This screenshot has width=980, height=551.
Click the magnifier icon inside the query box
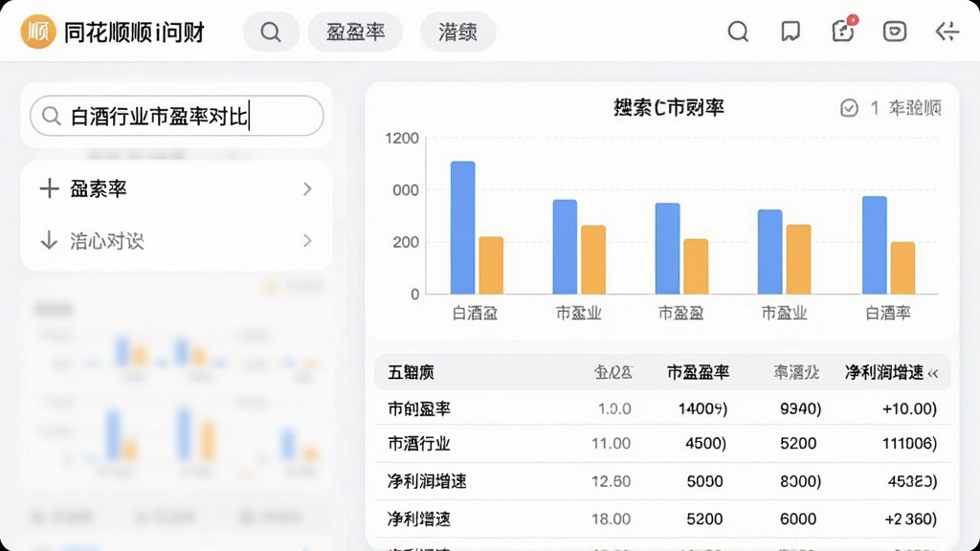coord(52,116)
